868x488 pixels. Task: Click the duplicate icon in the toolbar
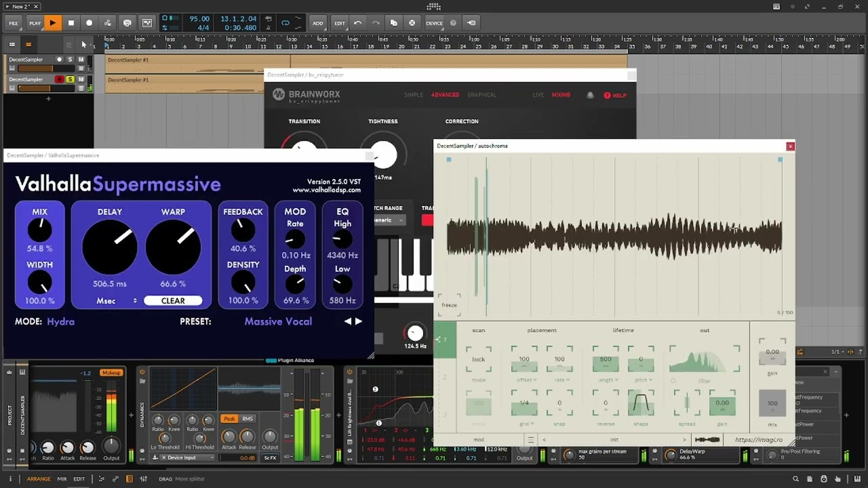pyautogui.click(x=394, y=23)
